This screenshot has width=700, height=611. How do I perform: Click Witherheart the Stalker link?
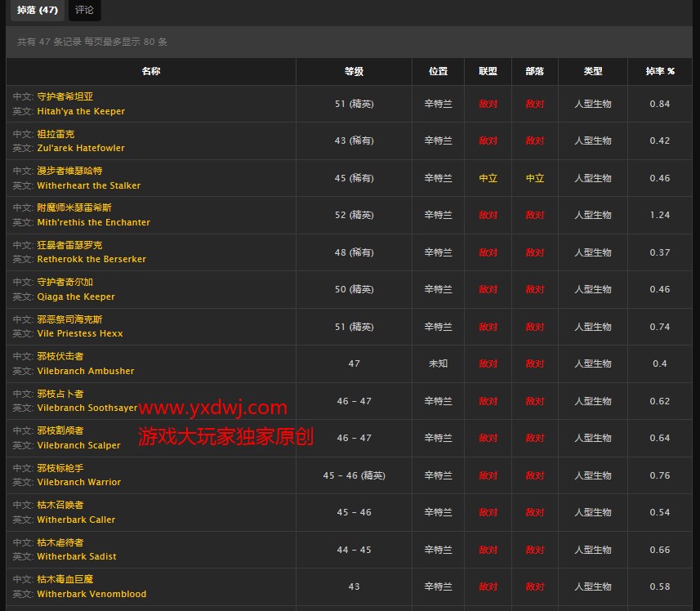88,185
